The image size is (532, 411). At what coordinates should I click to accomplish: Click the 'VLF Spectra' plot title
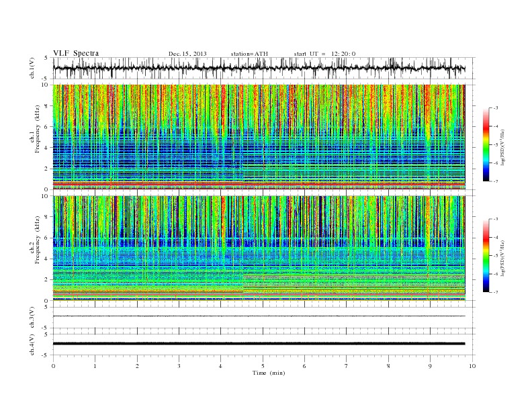[x=76, y=53]
